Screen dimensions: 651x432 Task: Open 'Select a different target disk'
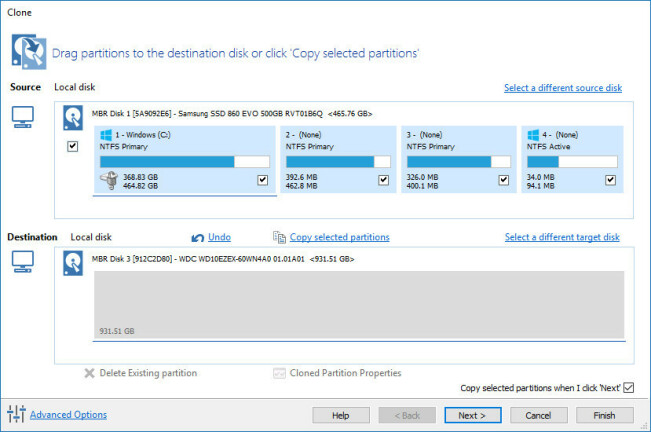click(x=562, y=237)
